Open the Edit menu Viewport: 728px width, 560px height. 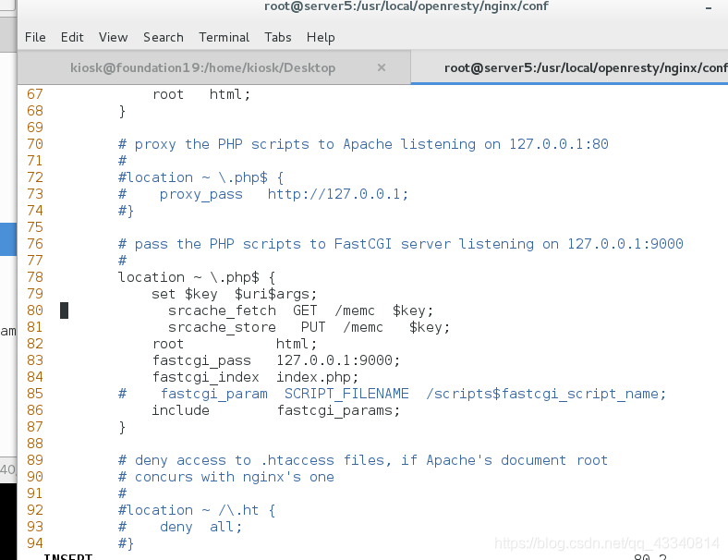[x=72, y=37]
